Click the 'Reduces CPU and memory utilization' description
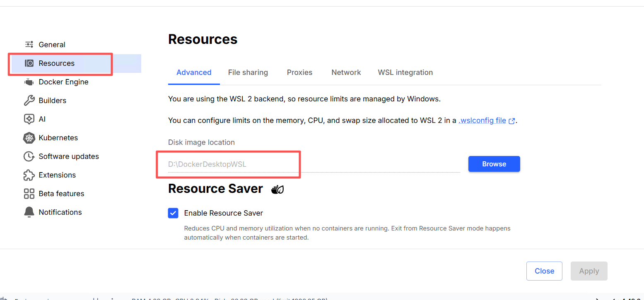 (x=347, y=233)
